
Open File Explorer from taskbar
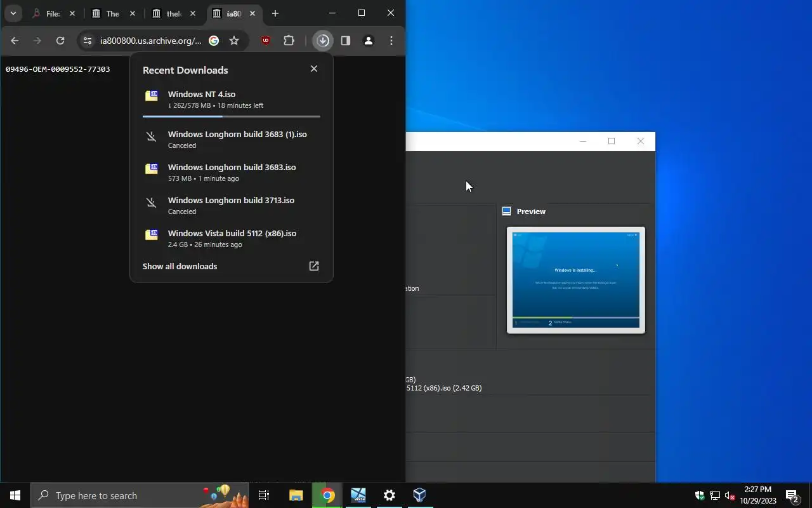click(x=296, y=495)
